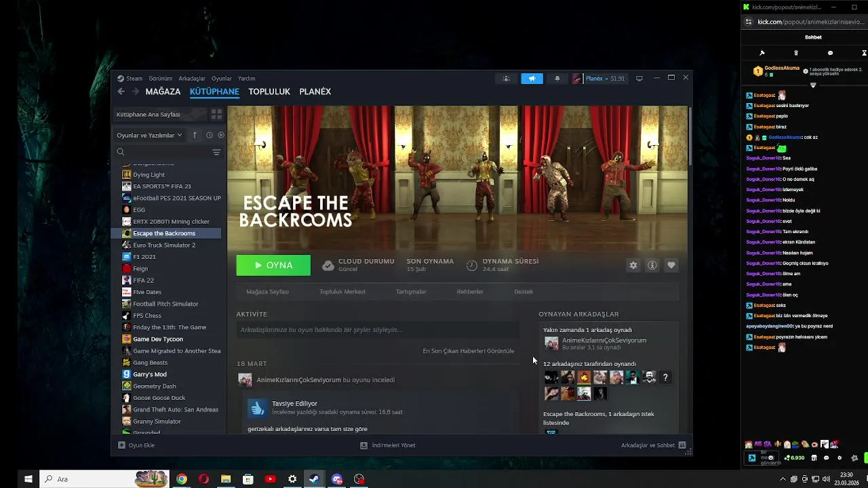Open the Görünüm menu
The width and height of the screenshot is (868, 488).
click(161, 79)
